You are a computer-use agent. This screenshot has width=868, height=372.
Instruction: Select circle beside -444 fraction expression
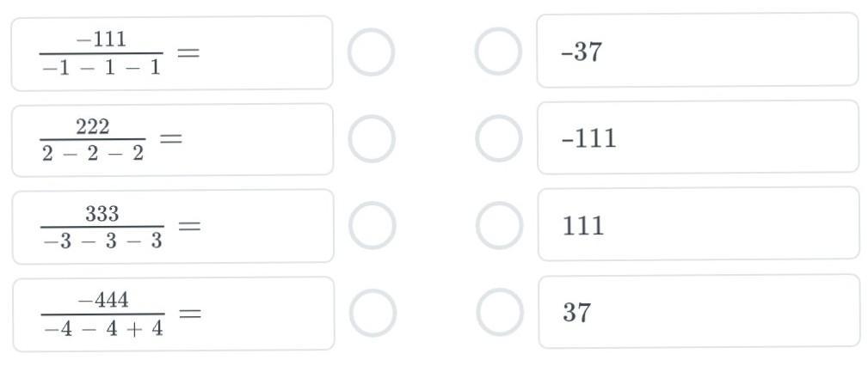click(x=372, y=313)
